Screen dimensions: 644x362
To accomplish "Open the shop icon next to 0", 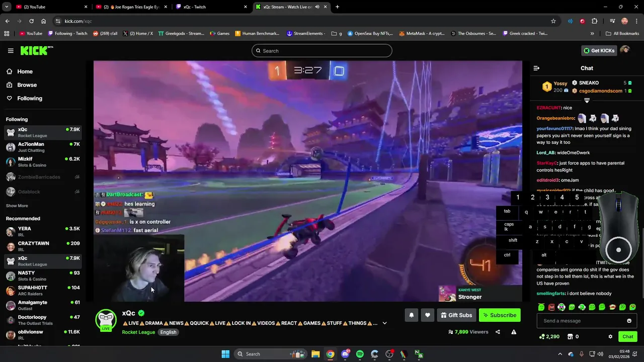I will point(570,336).
